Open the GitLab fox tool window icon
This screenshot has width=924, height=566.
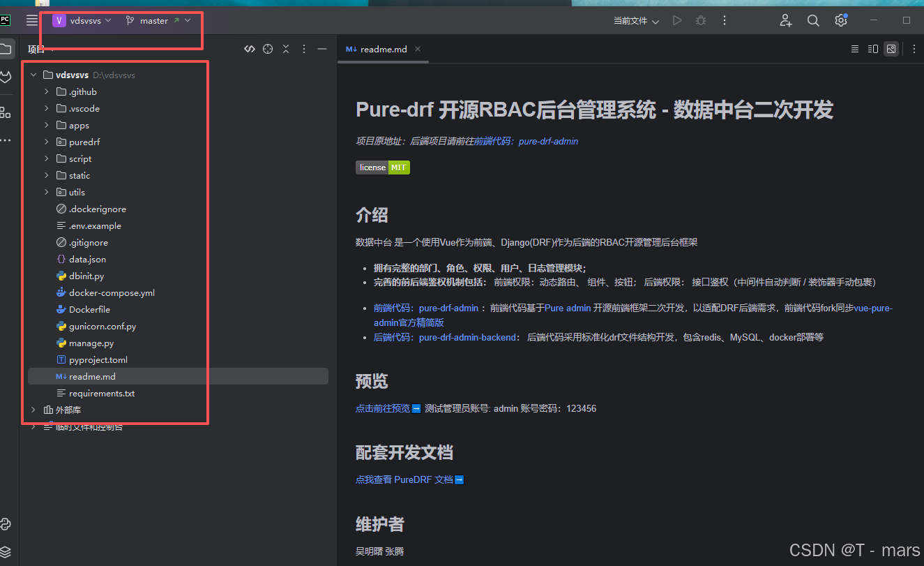[x=6, y=77]
